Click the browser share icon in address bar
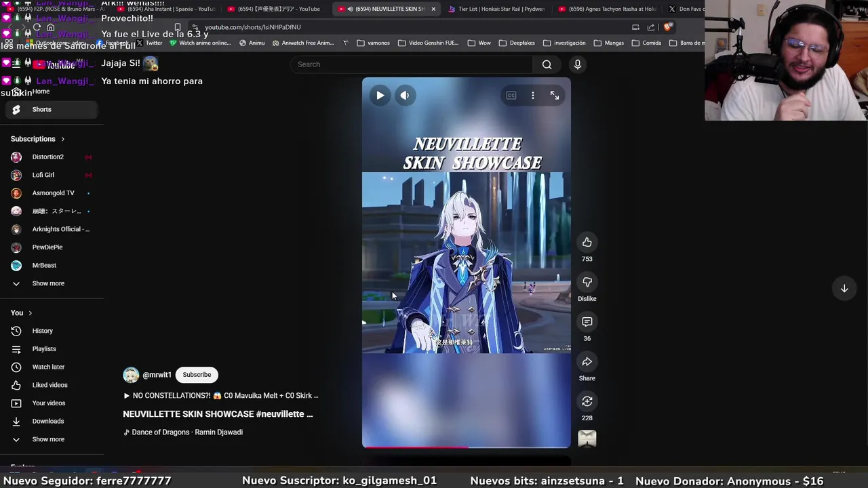The image size is (868, 488). 651,27
